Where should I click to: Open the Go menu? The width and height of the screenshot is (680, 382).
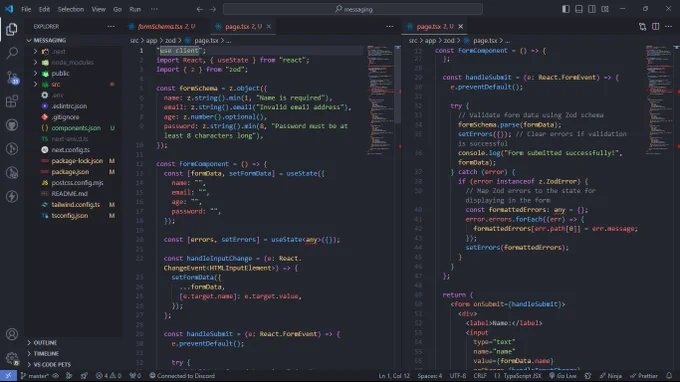tap(117, 9)
